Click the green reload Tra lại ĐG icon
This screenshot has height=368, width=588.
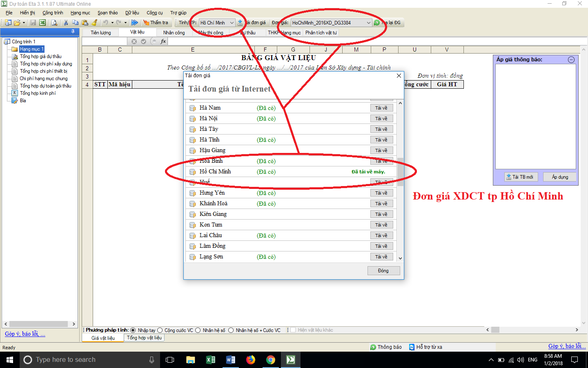[377, 23]
